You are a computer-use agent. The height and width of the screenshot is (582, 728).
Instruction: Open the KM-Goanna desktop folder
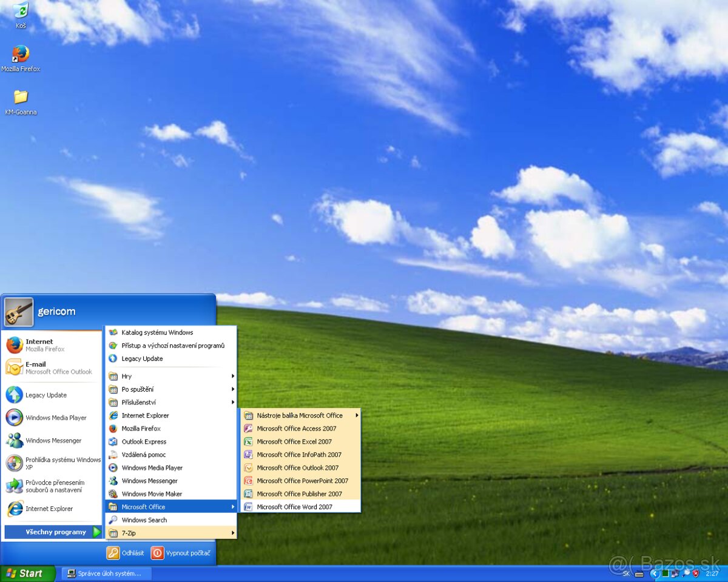pos(21,97)
